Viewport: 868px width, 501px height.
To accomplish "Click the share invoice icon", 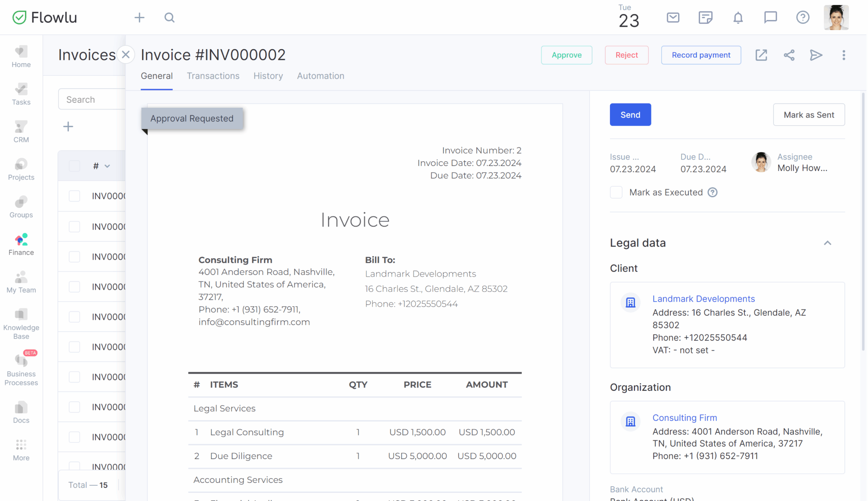I will pyautogui.click(x=789, y=55).
